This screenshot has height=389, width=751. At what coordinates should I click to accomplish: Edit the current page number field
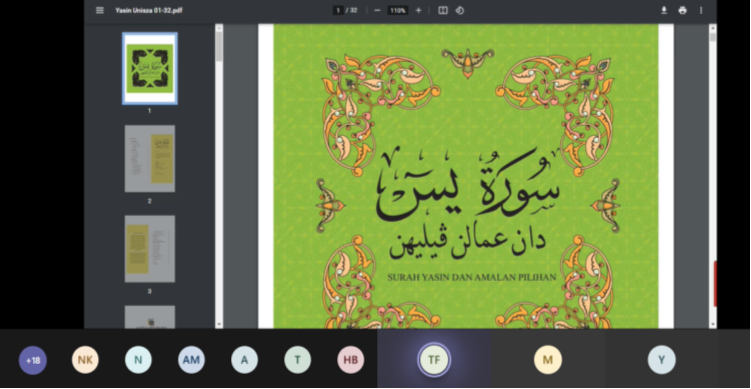338,11
